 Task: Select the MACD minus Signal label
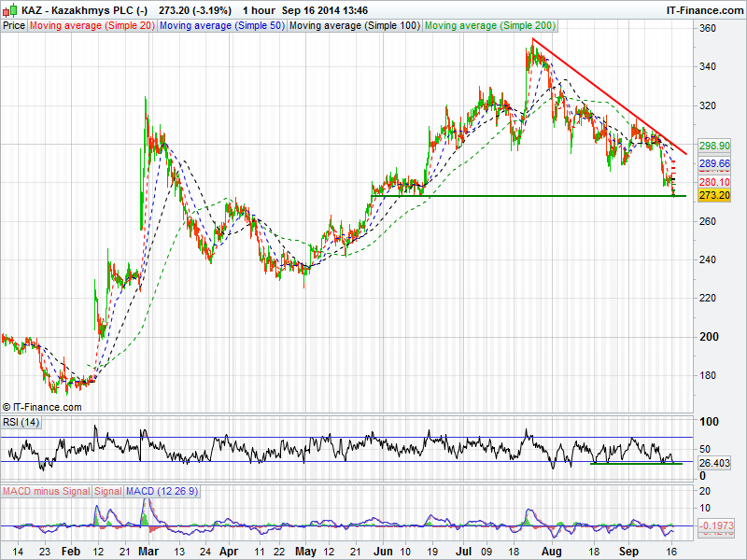point(46,491)
